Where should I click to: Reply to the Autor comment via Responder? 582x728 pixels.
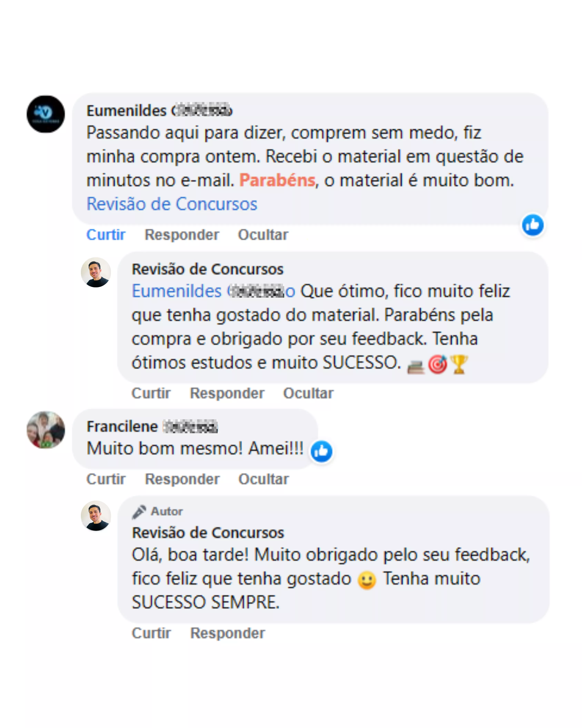coord(227,633)
